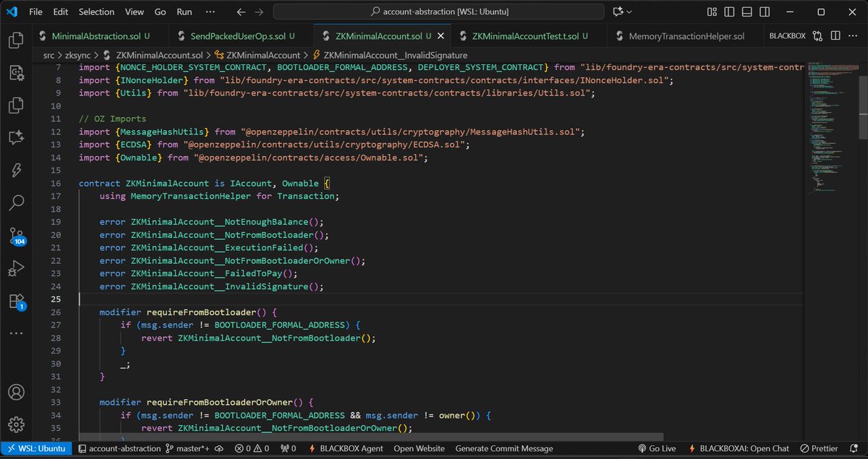The width and height of the screenshot is (868, 459).
Task: Click the lightning bolt activity bar icon
Action: (16, 169)
